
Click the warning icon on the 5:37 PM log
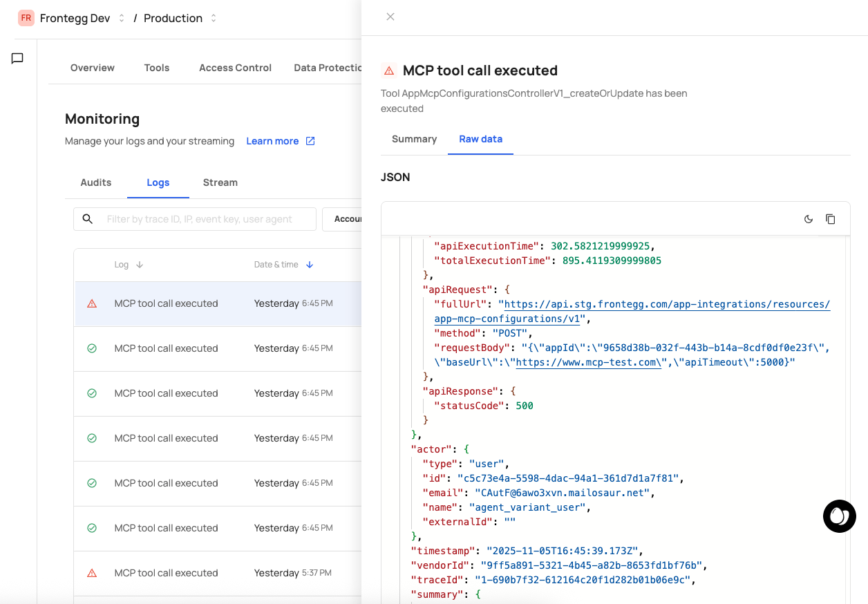pos(92,573)
